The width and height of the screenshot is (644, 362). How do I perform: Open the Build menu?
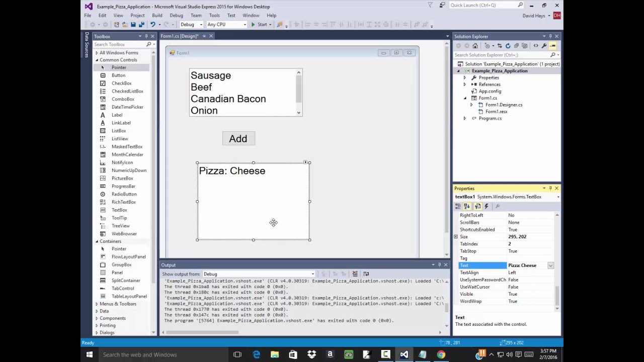(157, 16)
